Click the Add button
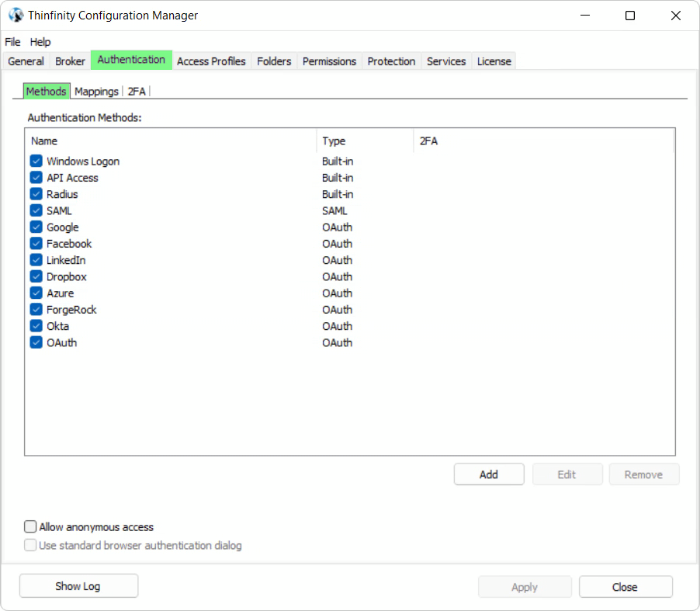 (489, 474)
